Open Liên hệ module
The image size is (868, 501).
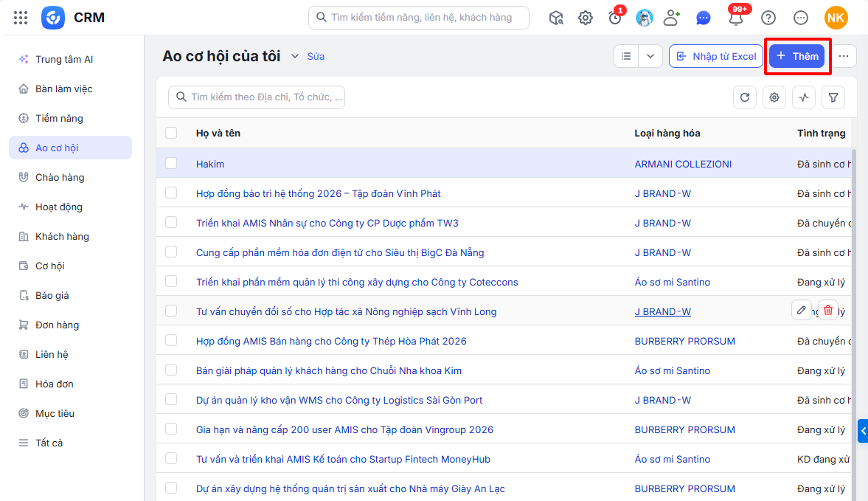pyautogui.click(x=70, y=354)
